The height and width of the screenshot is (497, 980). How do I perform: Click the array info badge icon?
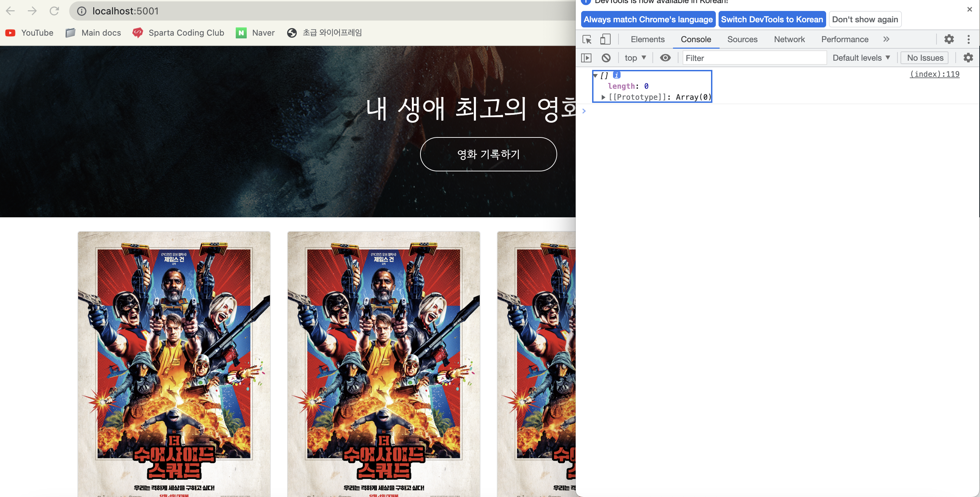tap(617, 75)
